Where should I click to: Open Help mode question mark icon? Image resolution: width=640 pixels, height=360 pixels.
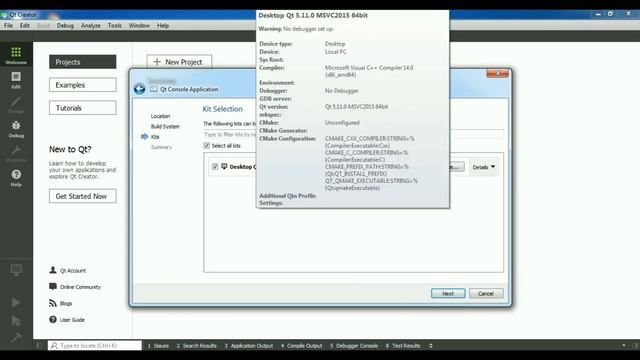pos(16,178)
